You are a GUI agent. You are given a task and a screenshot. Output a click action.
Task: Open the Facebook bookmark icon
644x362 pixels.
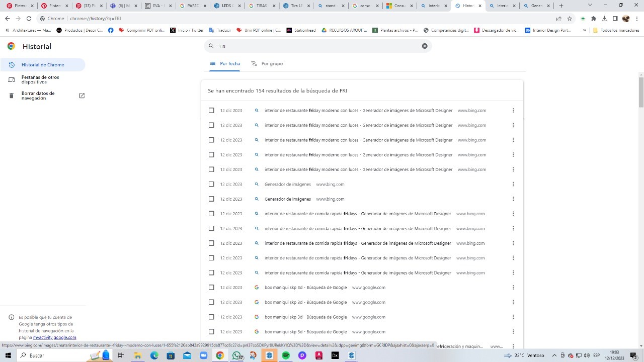[111, 30]
